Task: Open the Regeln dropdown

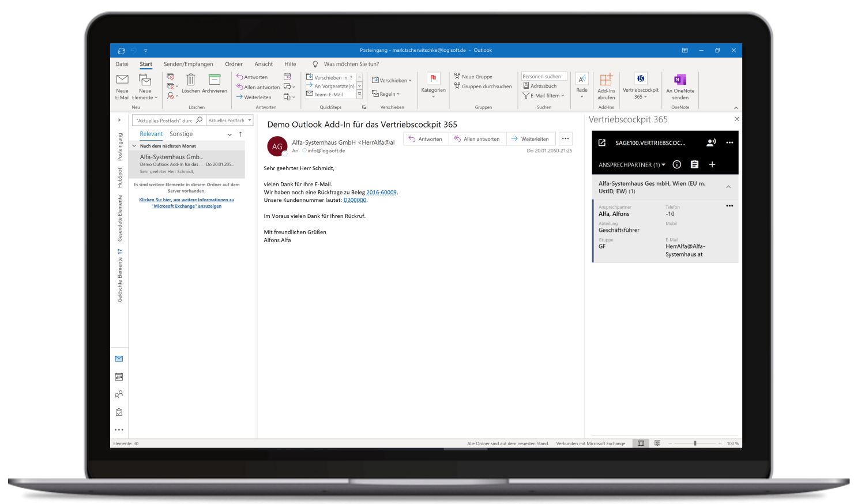Action: 386,93
